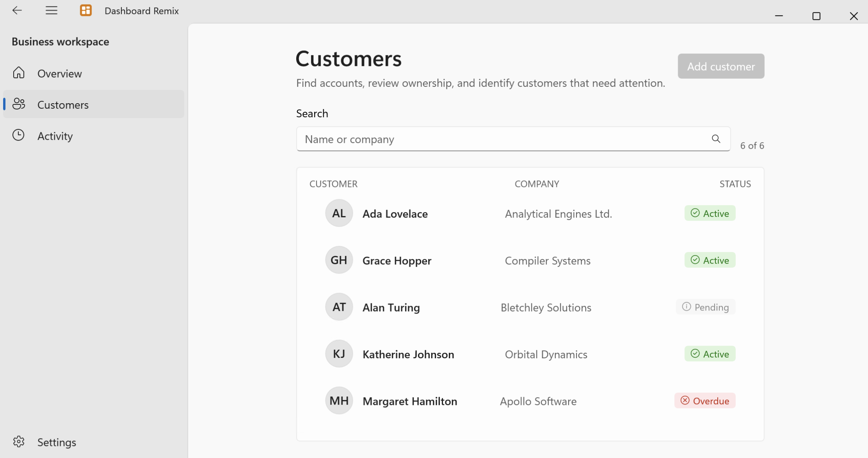The width and height of the screenshot is (868, 458).
Task: Click Margaret Hamilton's Overdue status badge
Action: (x=705, y=400)
